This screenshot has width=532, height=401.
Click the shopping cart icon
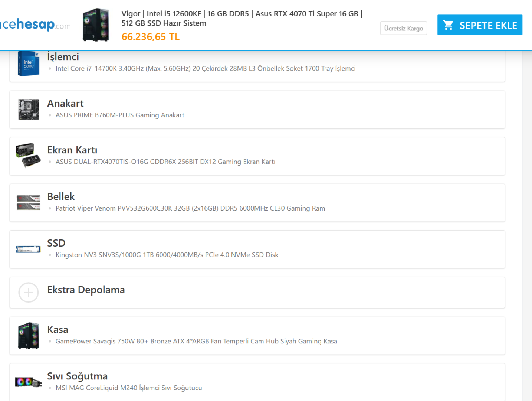tap(448, 25)
